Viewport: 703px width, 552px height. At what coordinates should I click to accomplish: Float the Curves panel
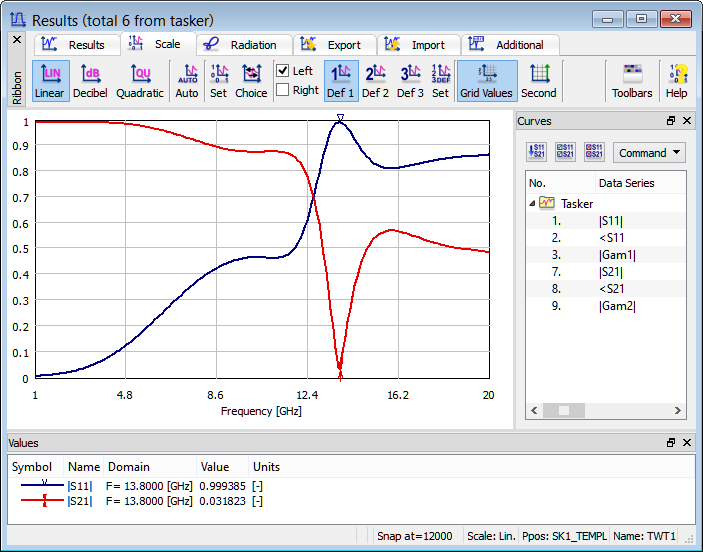tap(671, 121)
